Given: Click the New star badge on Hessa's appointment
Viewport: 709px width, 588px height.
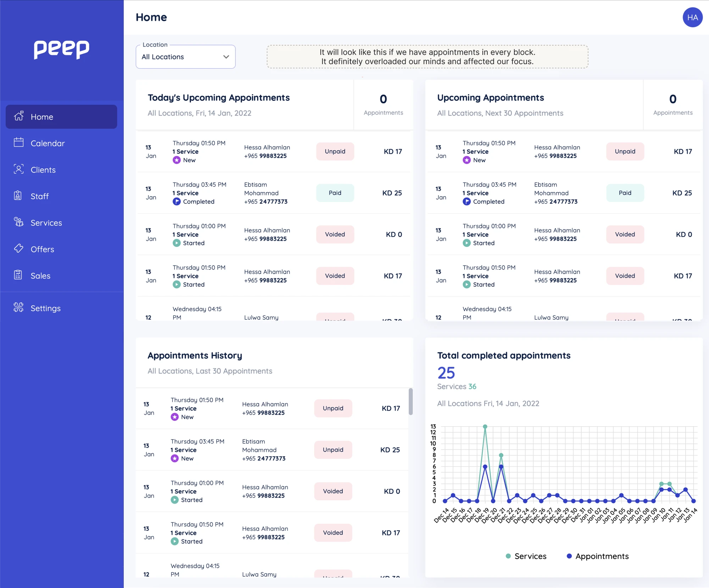Looking at the screenshot, I should pyautogui.click(x=177, y=160).
